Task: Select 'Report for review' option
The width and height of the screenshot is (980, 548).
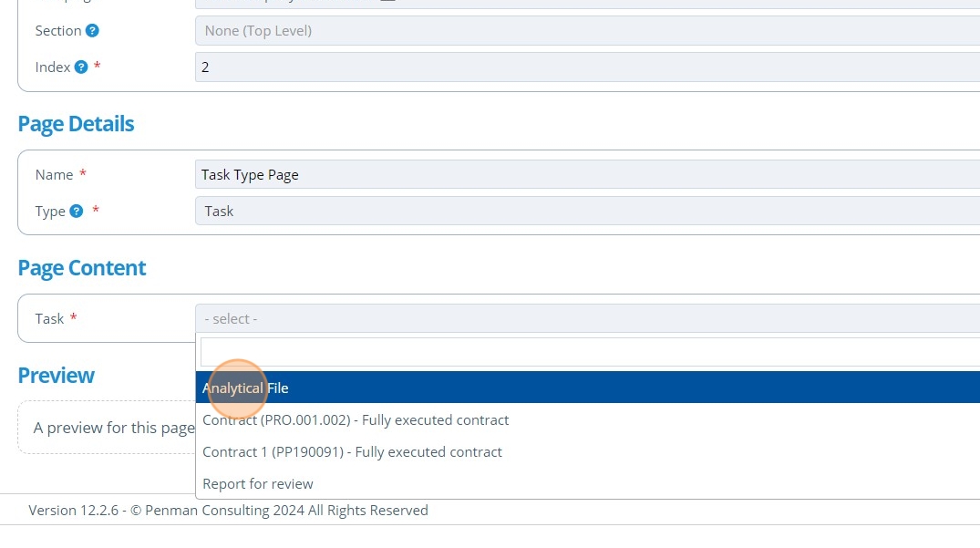Action: pyautogui.click(x=258, y=484)
